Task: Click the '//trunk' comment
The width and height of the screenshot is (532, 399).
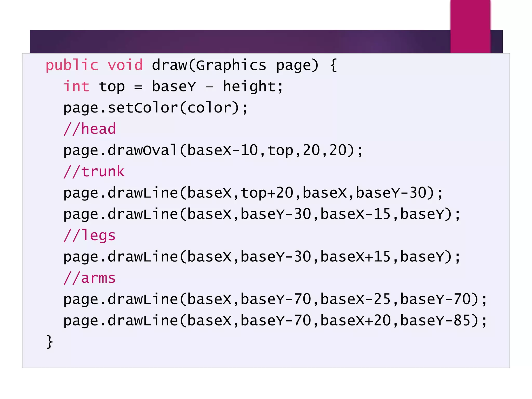Action: 94,171
